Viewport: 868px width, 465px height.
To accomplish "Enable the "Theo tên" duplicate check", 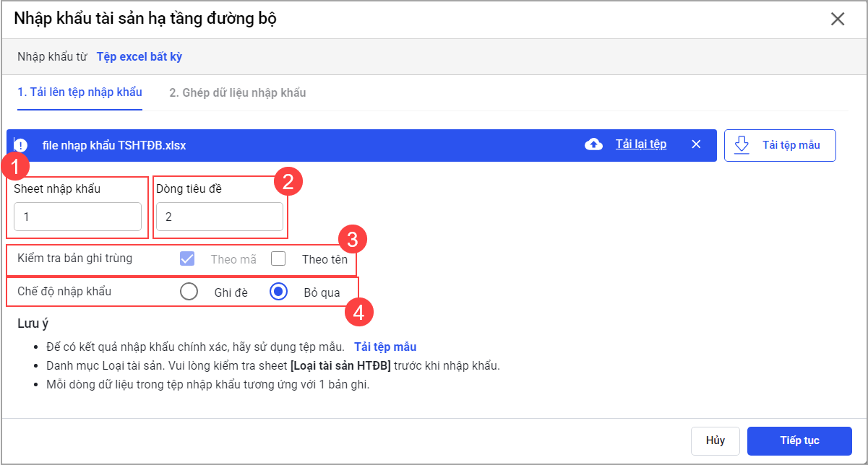I will [278, 258].
